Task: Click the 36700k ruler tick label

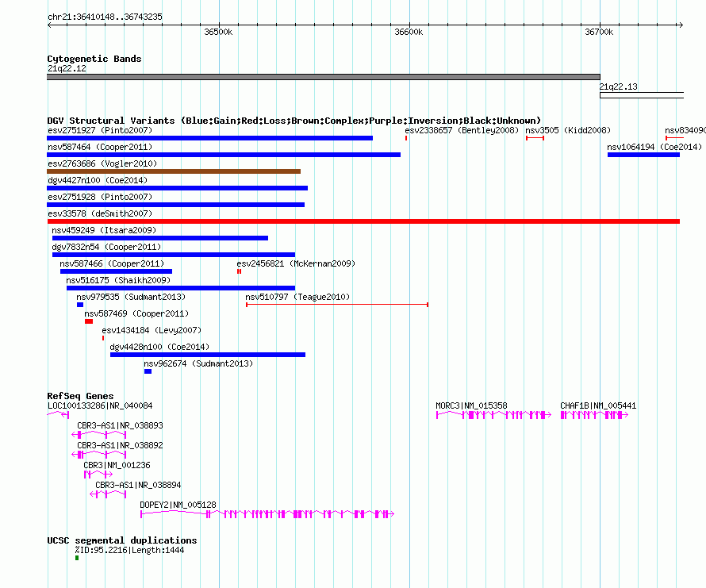Action: click(x=599, y=32)
